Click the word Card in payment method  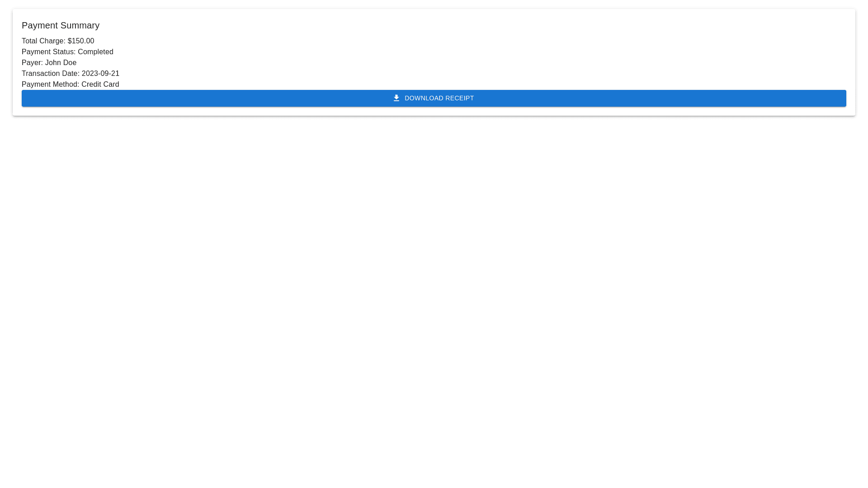click(x=111, y=84)
